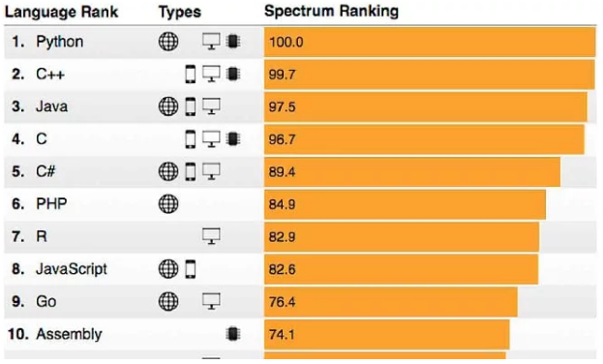Select the C# row ranking bar 89.4
603x364 pixels.
tap(412, 171)
